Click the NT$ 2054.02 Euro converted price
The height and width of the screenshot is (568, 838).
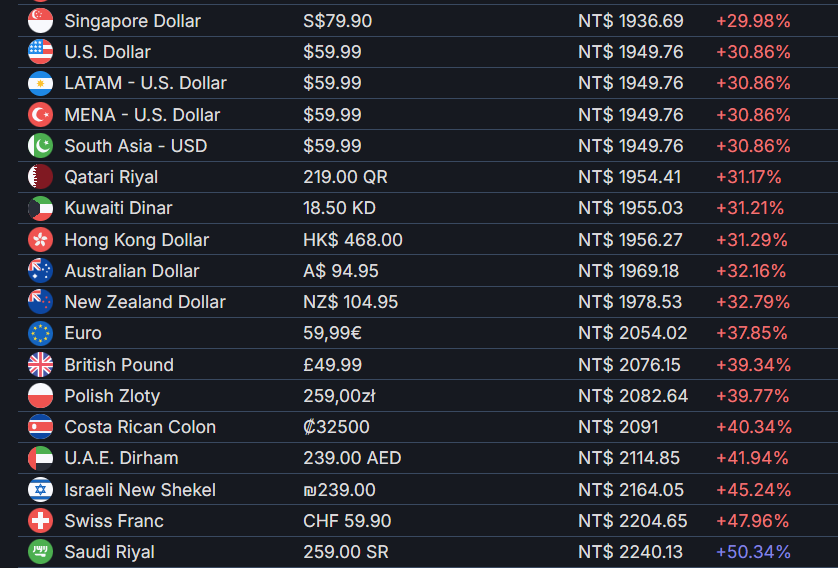coord(632,333)
